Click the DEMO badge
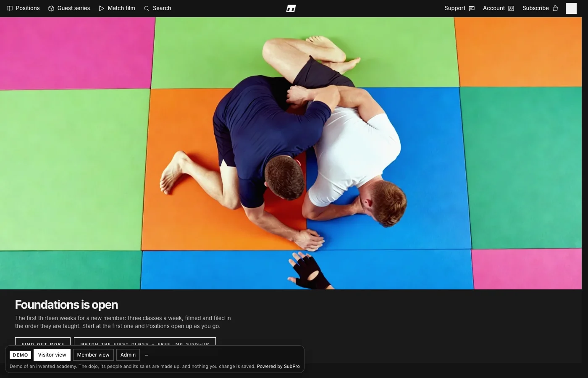The width and height of the screenshot is (588, 378). (x=20, y=355)
